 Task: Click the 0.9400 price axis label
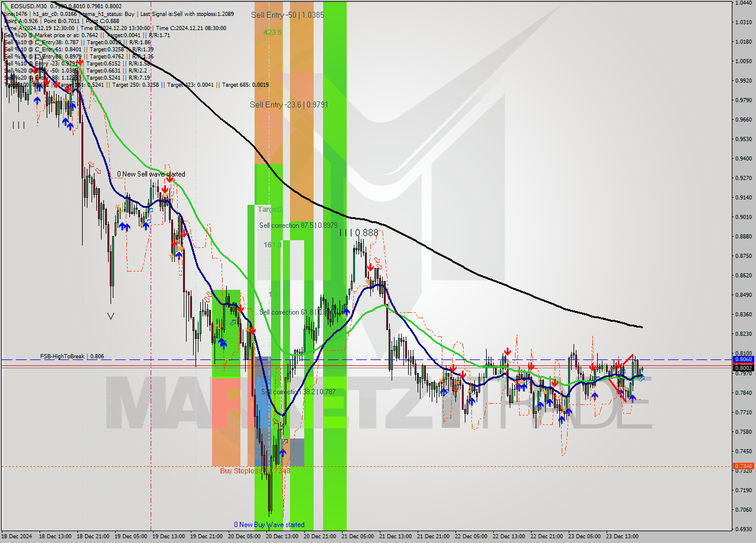743,159
